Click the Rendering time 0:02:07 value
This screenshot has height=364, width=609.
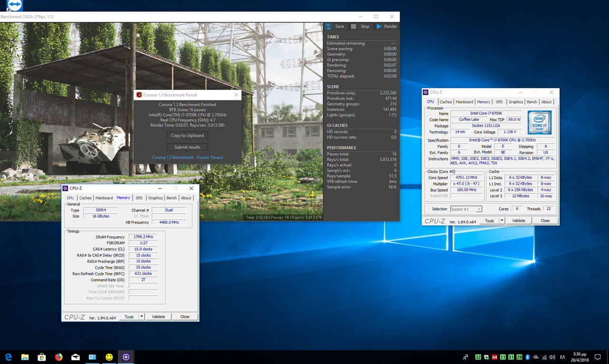(390, 65)
